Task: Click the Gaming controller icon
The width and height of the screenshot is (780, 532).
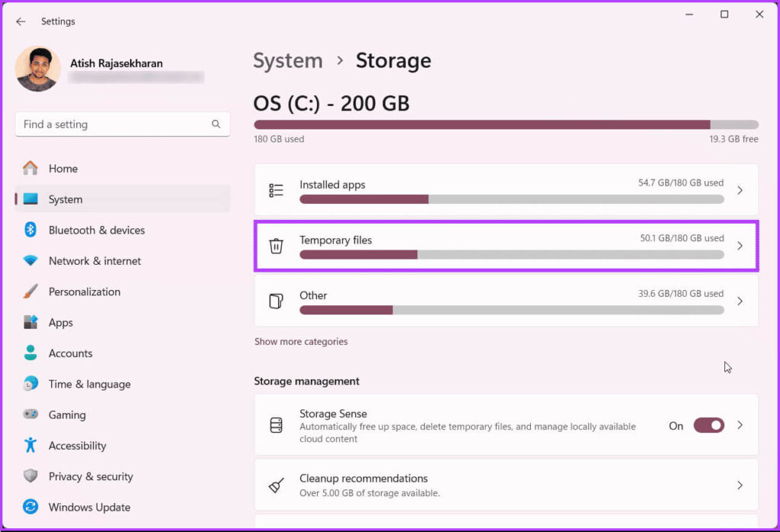Action: (30, 415)
